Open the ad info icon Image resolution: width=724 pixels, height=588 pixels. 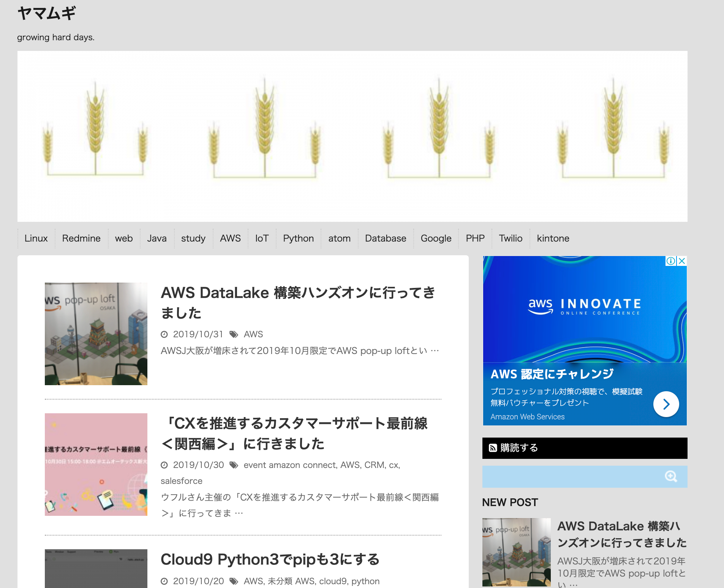pos(671,261)
